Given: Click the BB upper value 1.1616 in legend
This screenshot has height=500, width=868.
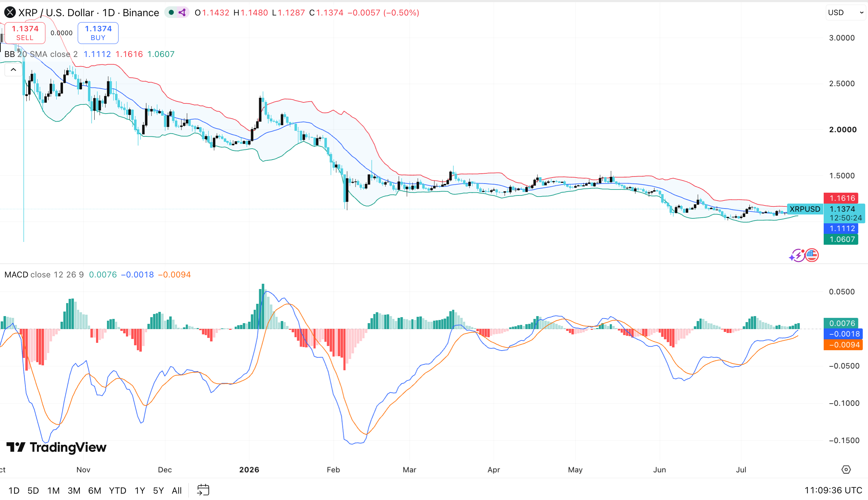Looking at the screenshot, I should [x=129, y=54].
